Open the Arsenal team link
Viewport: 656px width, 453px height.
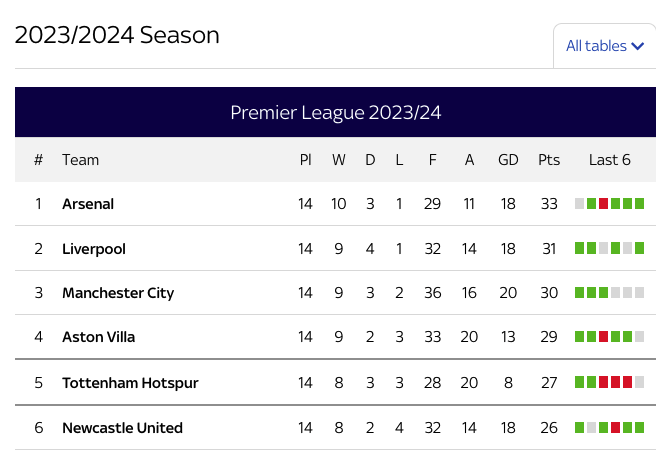[88, 204]
